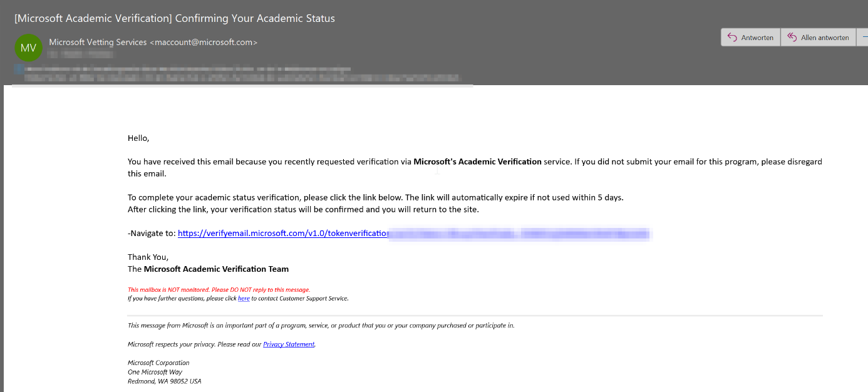Click the Allen antworten button
This screenshot has width=868, height=392.
818,38
